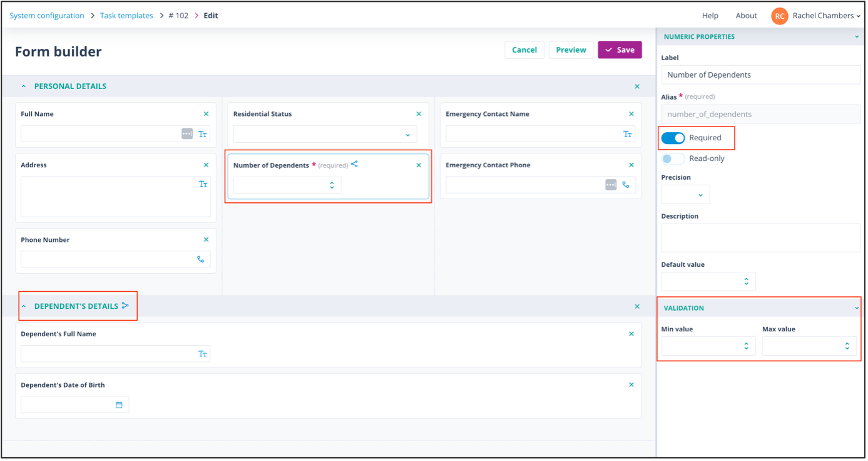Click the text icon in Emergency Contact Name

click(628, 134)
